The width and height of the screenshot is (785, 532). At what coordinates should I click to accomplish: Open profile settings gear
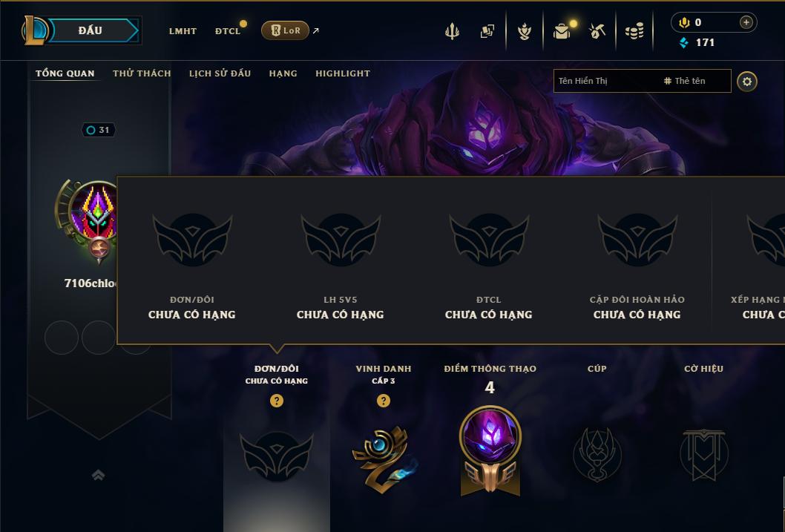747,82
